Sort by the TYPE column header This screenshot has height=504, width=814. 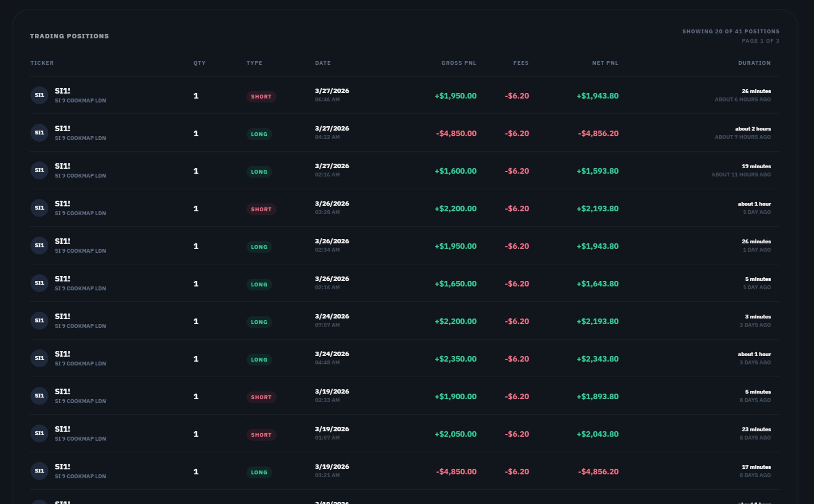(254, 63)
